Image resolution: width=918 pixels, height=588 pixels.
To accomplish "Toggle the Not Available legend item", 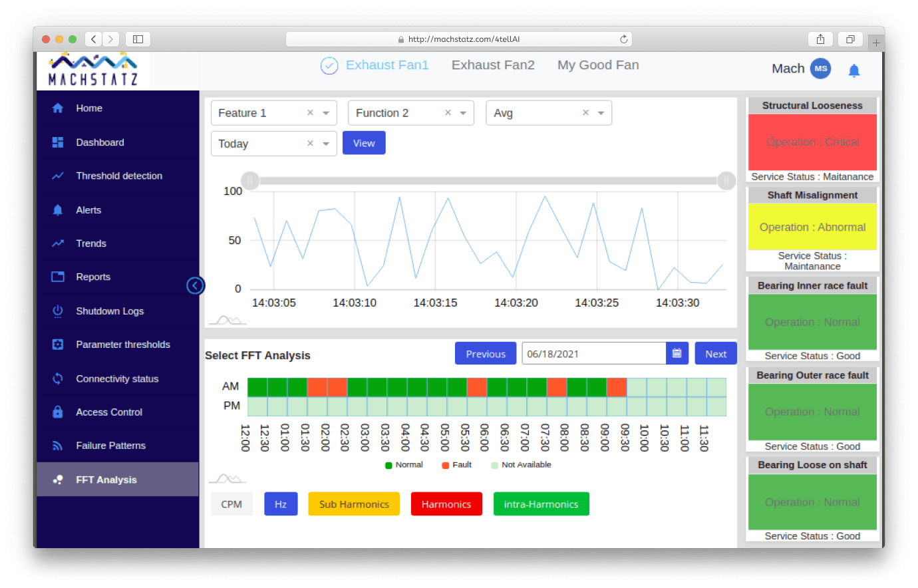I will click(521, 465).
